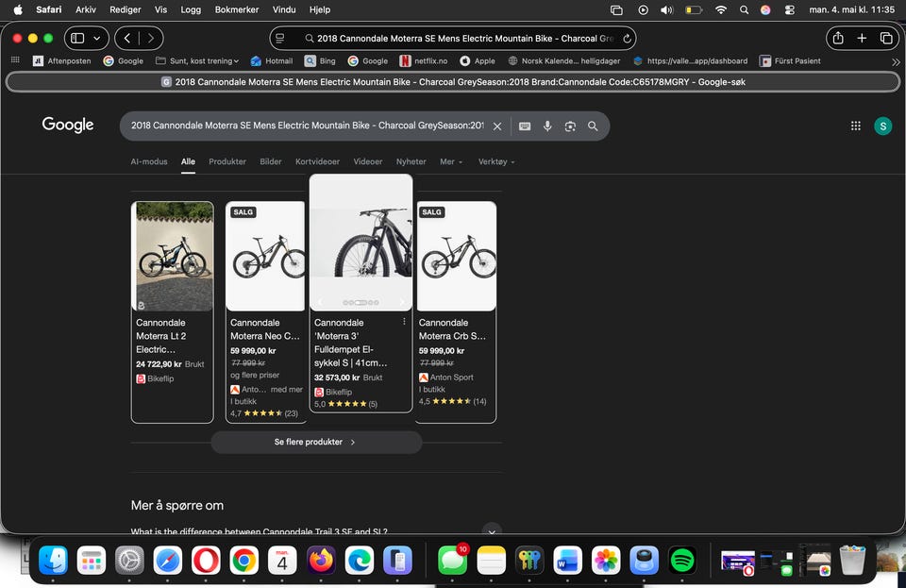This screenshot has width=906, height=588.
Task: Open the Aftenposten bookmark
Action: 62,60
